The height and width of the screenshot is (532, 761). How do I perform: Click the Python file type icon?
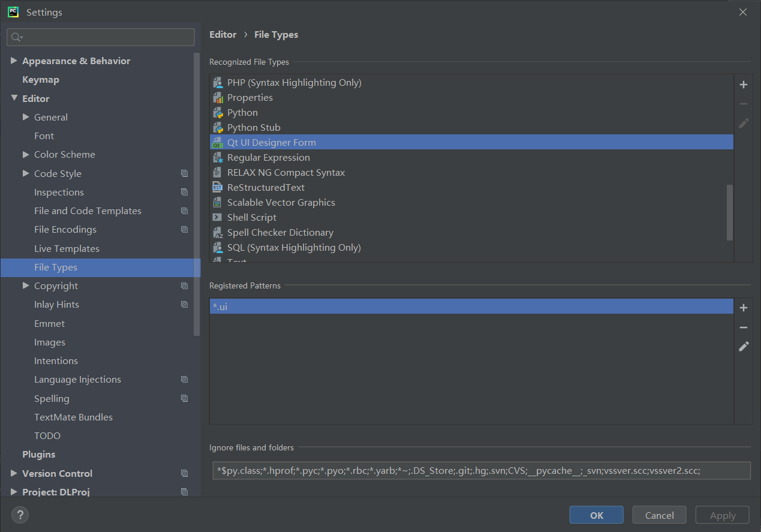218,112
